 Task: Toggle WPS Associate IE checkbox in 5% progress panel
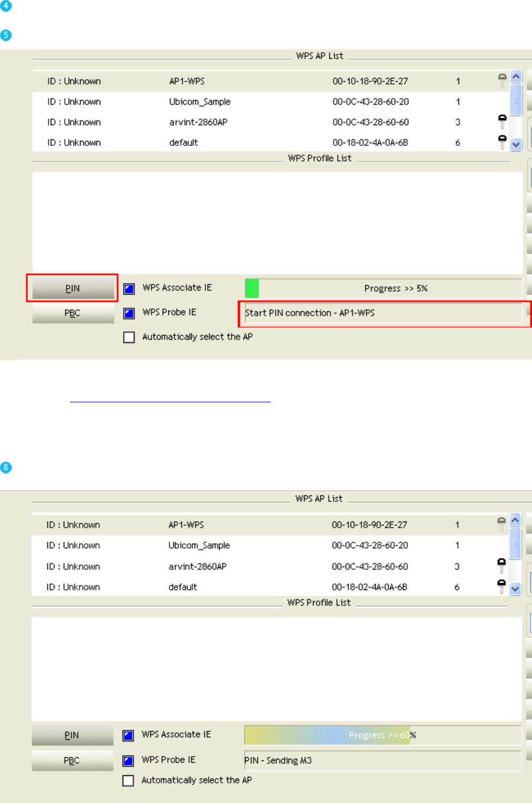click(x=129, y=289)
